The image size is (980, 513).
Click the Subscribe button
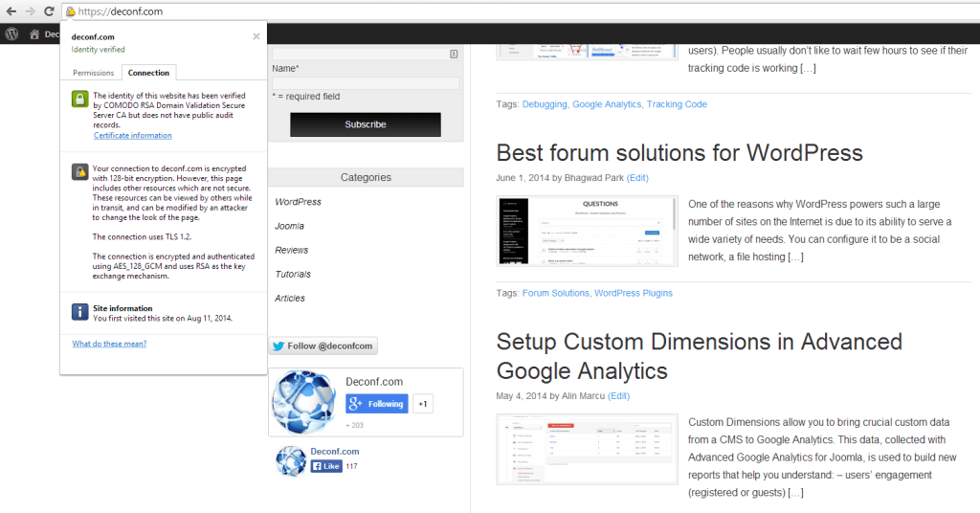click(365, 124)
